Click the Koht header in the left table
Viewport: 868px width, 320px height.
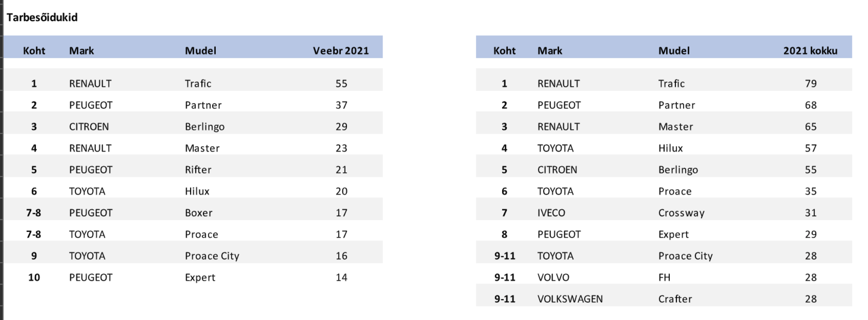pyautogui.click(x=34, y=51)
